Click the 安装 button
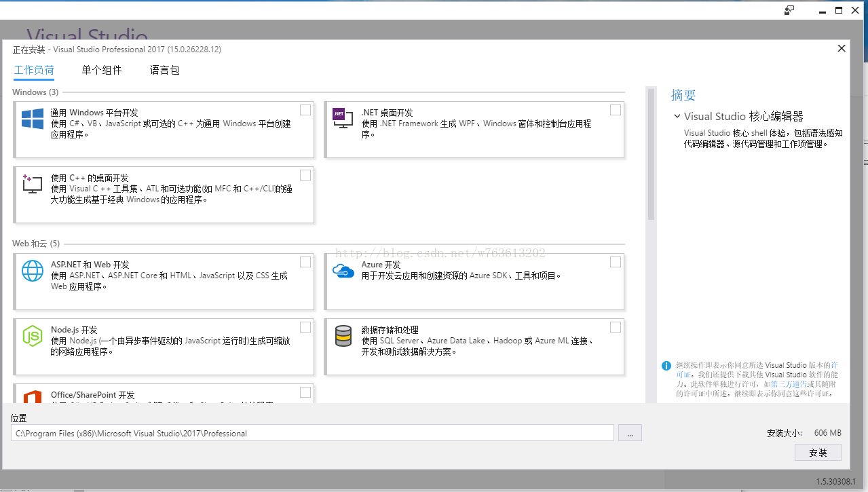The height and width of the screenshot is (492, 868). click(818, 453)
